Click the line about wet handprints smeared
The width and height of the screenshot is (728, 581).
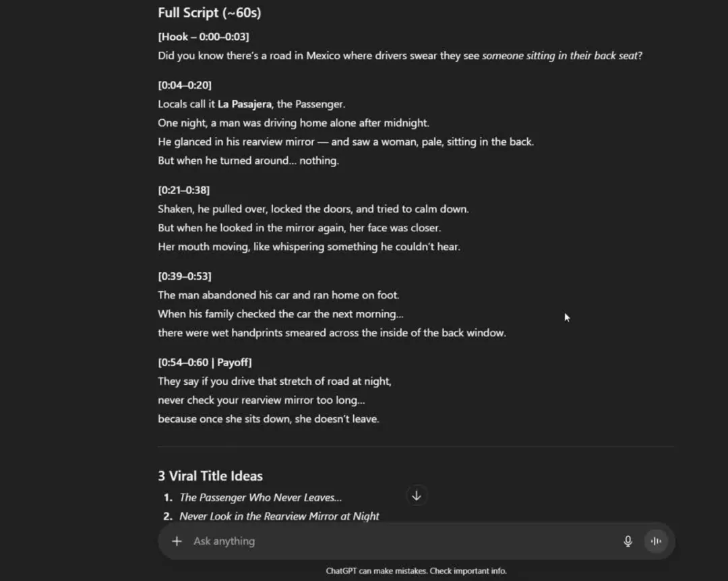tap(332, 333)
